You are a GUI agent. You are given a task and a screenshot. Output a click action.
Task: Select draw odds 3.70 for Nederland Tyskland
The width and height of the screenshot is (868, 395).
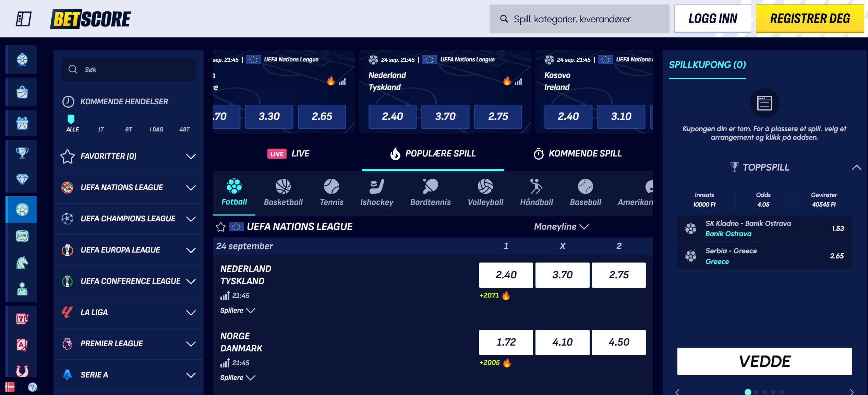(x=563, y=275)
